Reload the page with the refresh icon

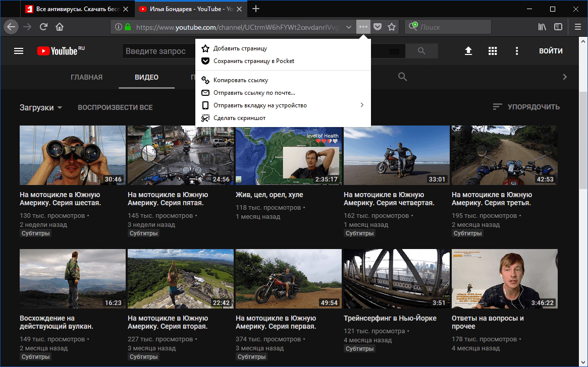(x=43, y=27)
